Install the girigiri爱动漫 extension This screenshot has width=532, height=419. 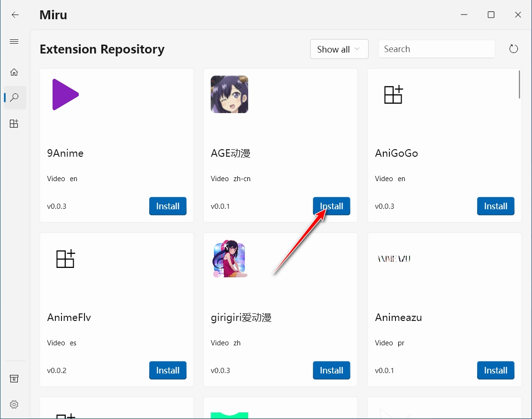[x=331, y=371]
